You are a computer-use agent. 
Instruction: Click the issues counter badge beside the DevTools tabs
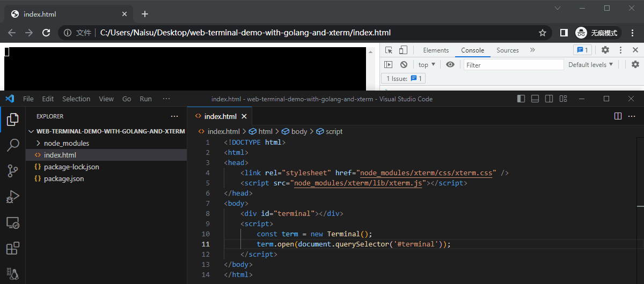582,50
